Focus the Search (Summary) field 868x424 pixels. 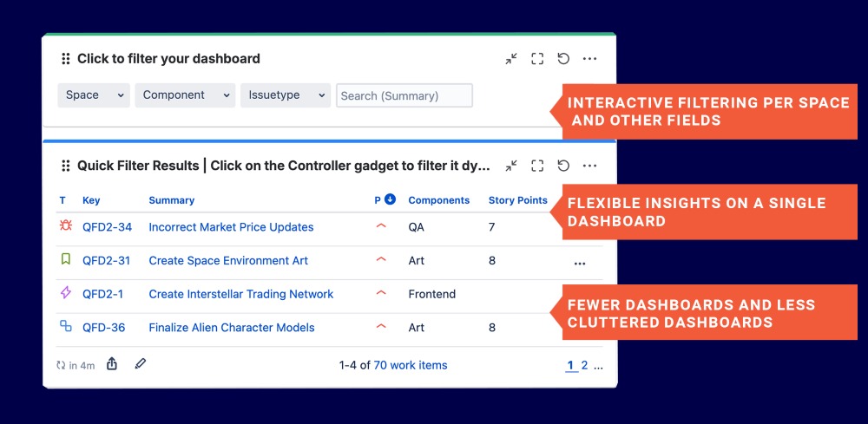[404, 95]
